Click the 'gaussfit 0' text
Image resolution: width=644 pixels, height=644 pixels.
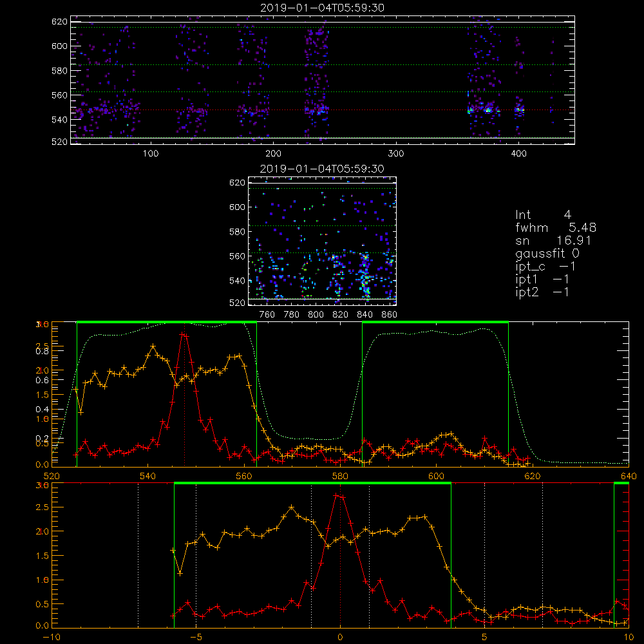(x=547, y=253)
